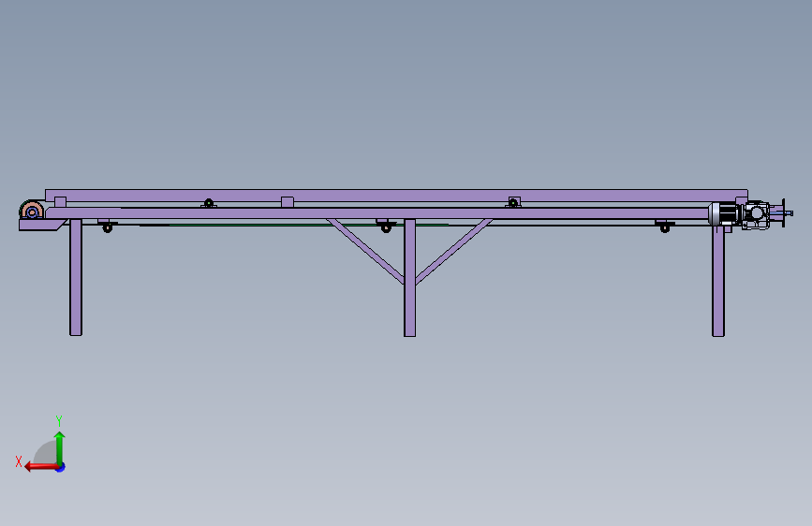812x526 pixels.
Task: Pick the left return roller under the frame
Action: pos(107,226)
